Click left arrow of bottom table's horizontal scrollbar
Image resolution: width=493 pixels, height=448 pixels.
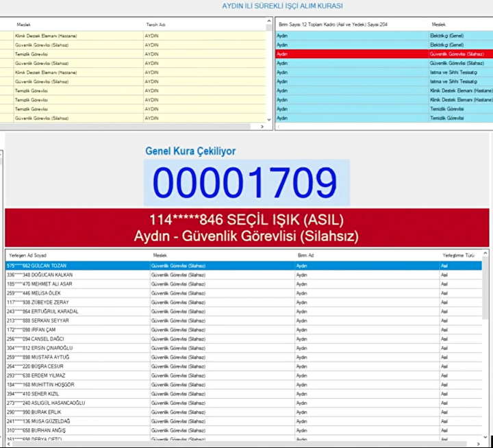click(8, 444)
